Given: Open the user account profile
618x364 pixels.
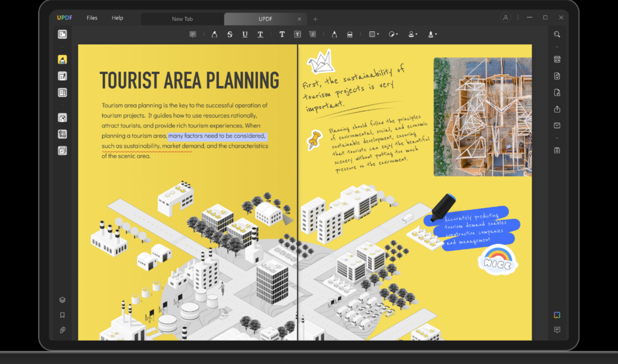Looking at the screenshot, I should 506,18.
